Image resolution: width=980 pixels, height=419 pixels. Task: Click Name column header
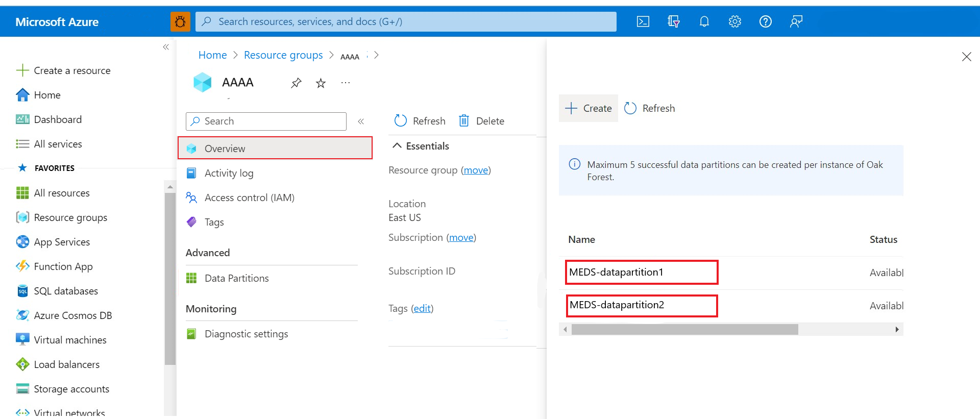click(581, 239)
